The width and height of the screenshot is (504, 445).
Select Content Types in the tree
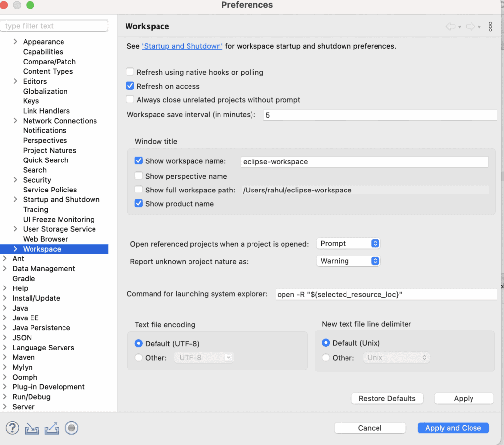[48, 71]
